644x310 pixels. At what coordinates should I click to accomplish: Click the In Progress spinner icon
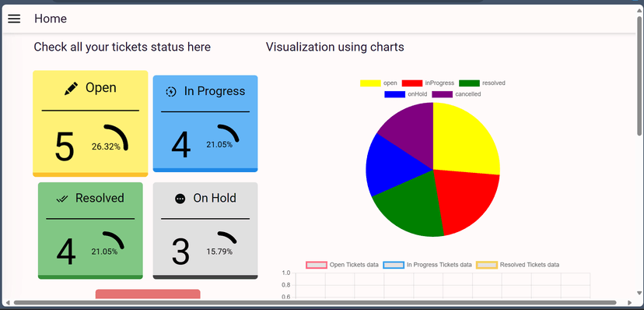tap(170, 92)
